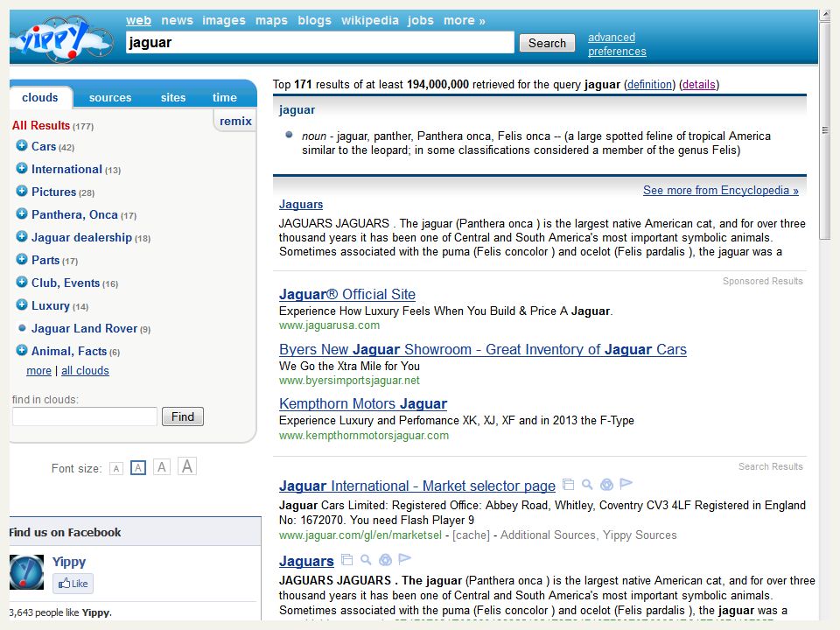This screenshot has width=840, height=630.
Task: Click into the jaguar search box
Action: pos(320,42)
